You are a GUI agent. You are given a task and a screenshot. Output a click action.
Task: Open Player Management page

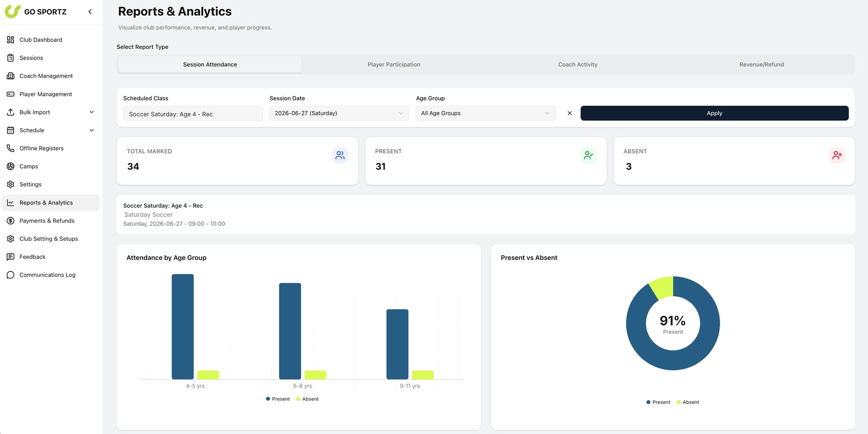click(x=50, y=94)
